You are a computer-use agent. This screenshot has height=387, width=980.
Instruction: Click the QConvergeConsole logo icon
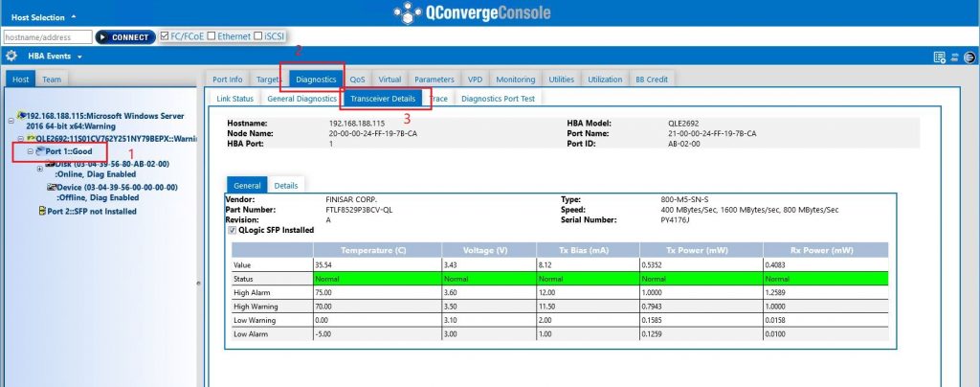408,13
